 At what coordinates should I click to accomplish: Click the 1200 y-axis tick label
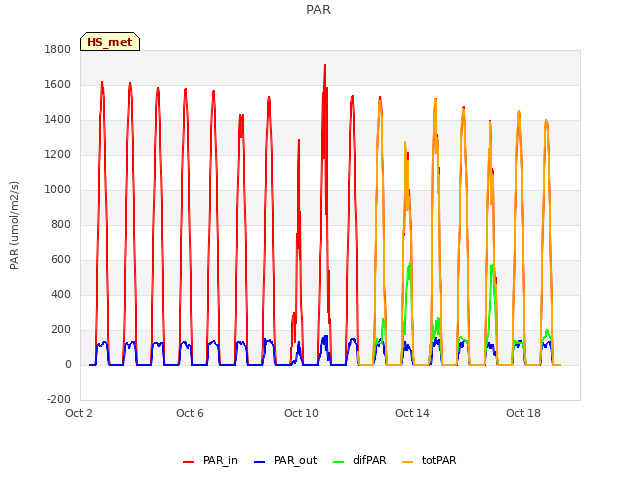click(x=58, y=155)
